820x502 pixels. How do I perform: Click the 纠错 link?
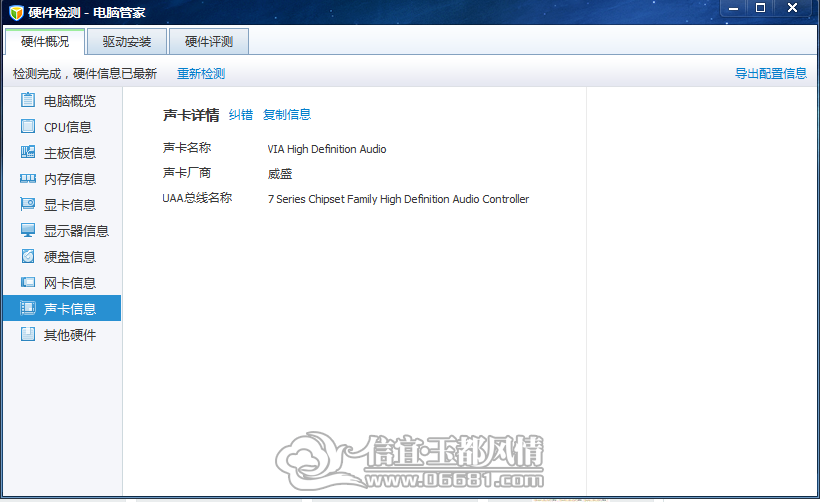[241, 115]
